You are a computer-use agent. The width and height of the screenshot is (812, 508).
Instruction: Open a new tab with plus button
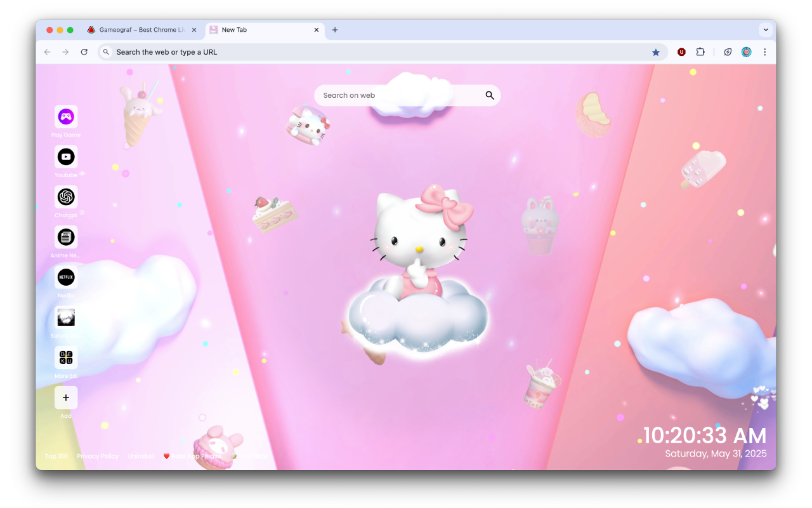pos(335,30)
